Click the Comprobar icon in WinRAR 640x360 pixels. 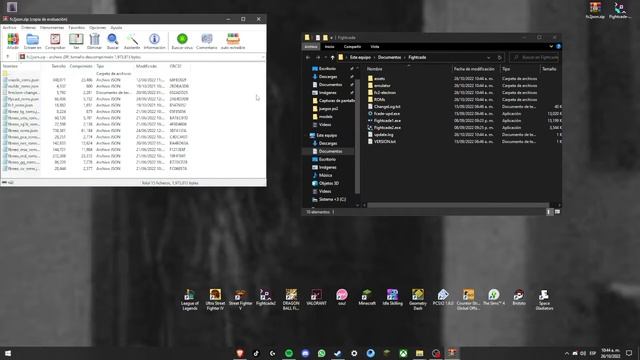point(55,41)
